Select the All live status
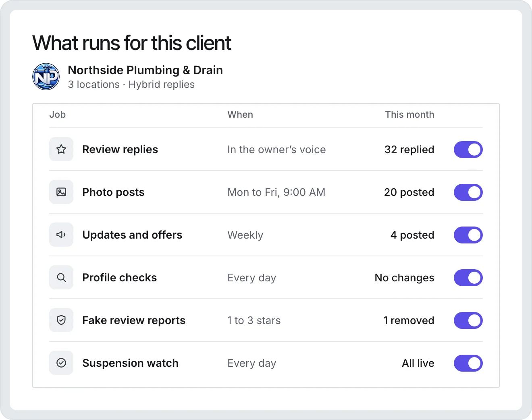 [418, 363]
